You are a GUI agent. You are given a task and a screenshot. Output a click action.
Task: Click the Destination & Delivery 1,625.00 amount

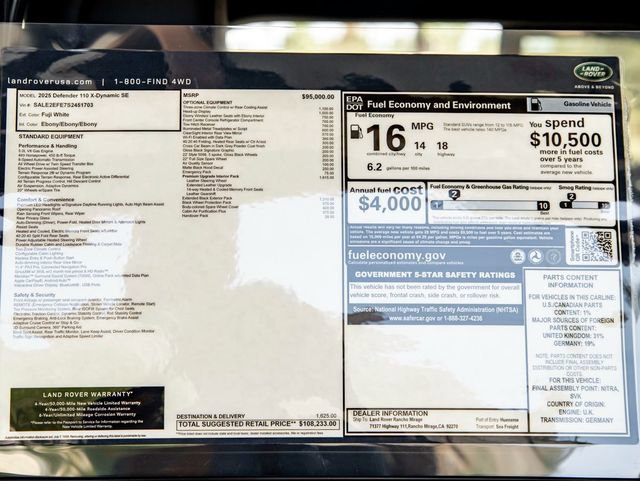326,416
